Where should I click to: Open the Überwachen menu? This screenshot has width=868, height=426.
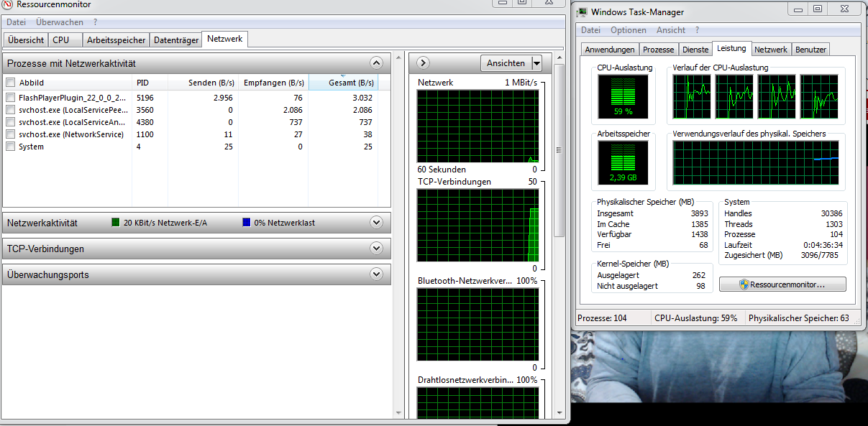tap(60, 22)
